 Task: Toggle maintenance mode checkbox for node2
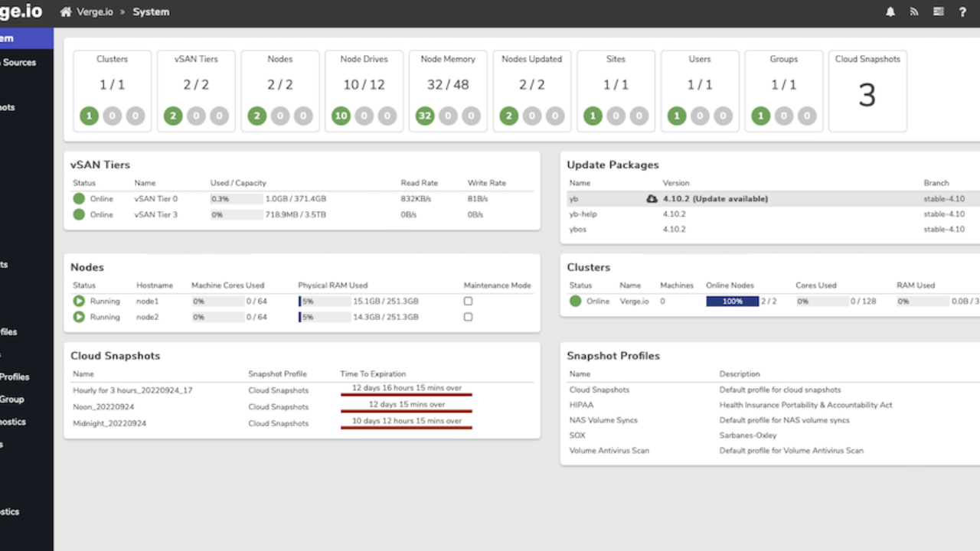pyautogui.click(x=469, y=317)
